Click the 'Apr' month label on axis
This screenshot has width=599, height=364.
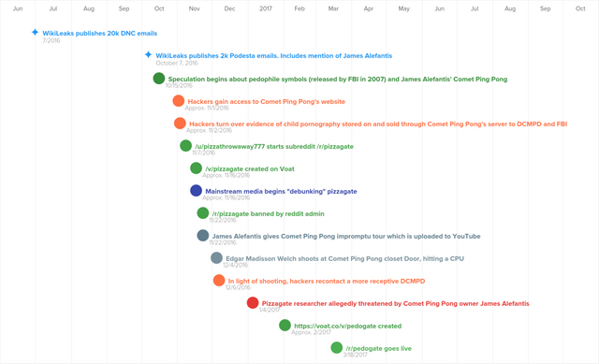368,8
